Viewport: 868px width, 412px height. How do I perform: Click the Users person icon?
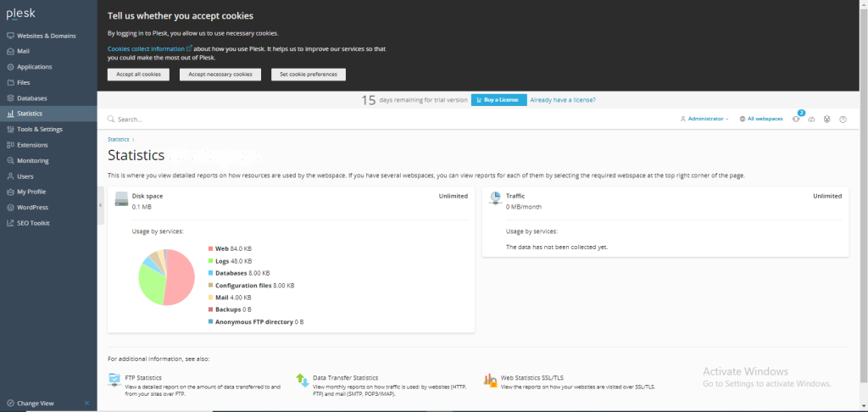tap(10, 176)
